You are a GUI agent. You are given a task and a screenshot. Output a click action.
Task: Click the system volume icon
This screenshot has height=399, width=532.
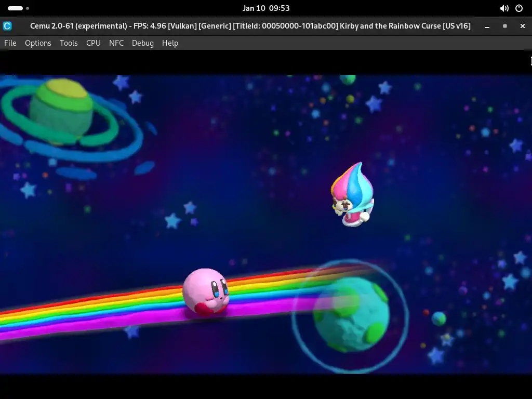(x=504, y=8)
